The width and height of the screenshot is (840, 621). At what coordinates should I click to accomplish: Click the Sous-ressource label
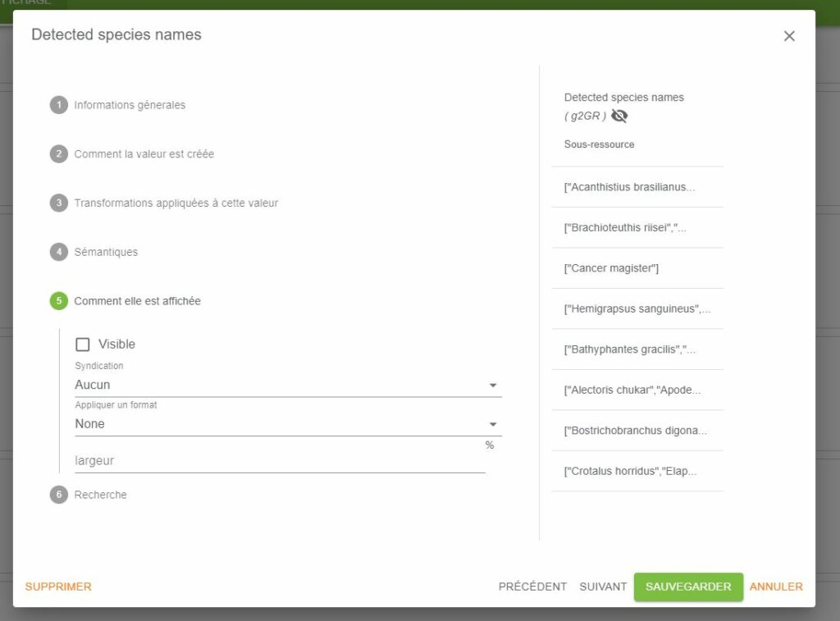click(599, 144)
